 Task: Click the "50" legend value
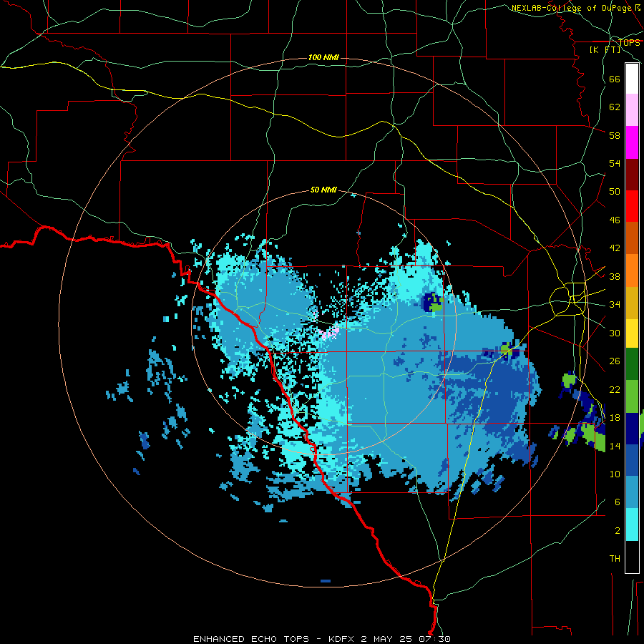click(x=615, y=192)
